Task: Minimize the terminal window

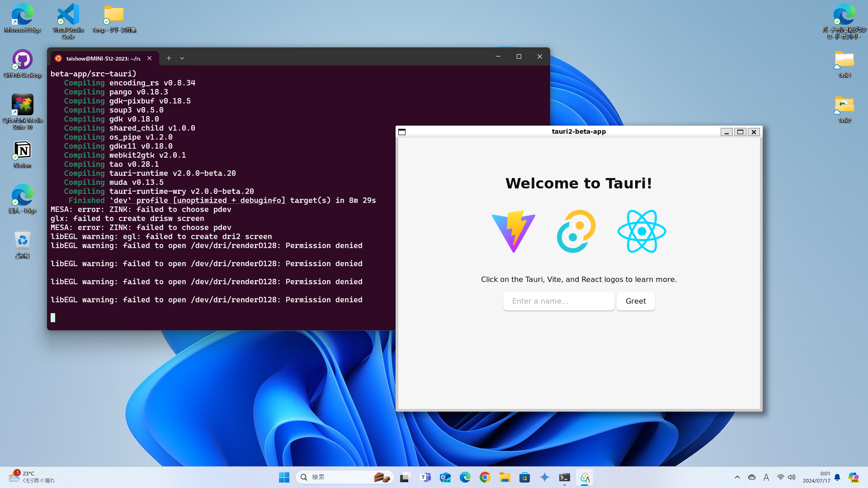Action: point(498,56)
